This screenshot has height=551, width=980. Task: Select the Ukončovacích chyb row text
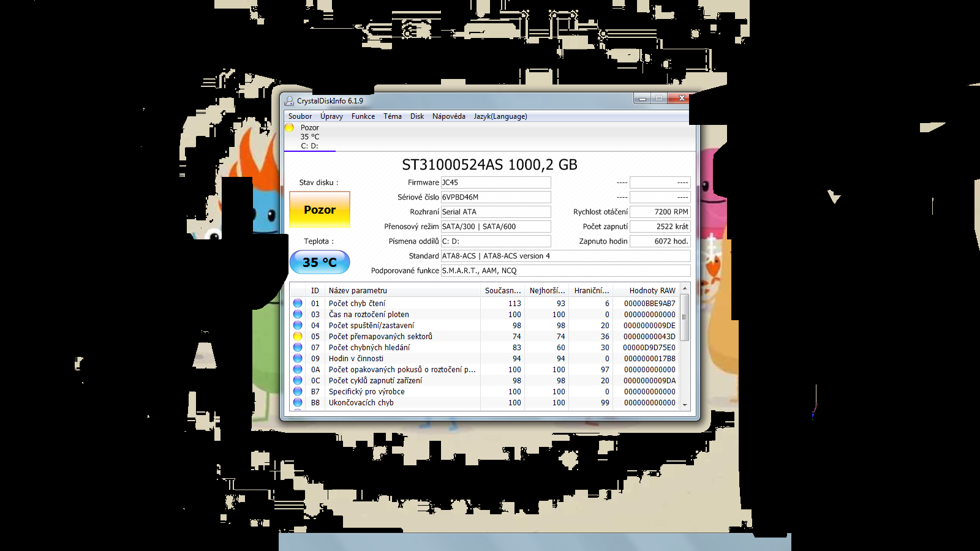[361, 403]
